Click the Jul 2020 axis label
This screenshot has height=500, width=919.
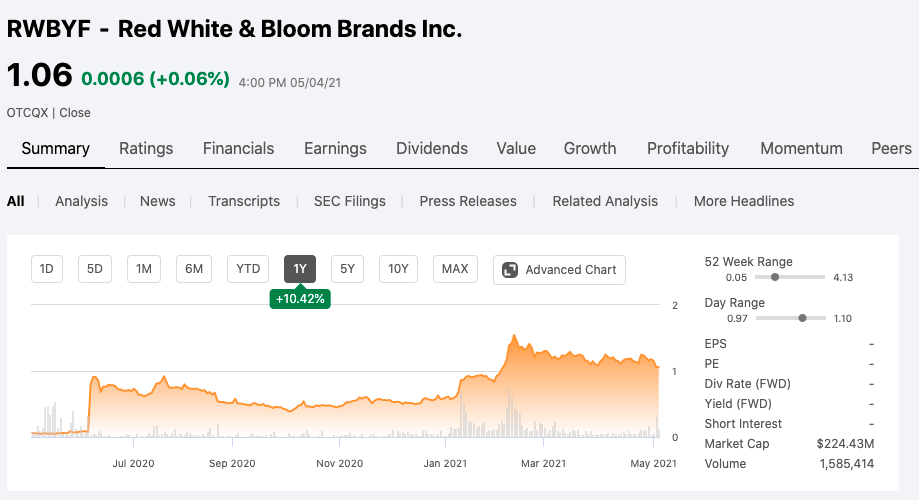click(134, 464)
